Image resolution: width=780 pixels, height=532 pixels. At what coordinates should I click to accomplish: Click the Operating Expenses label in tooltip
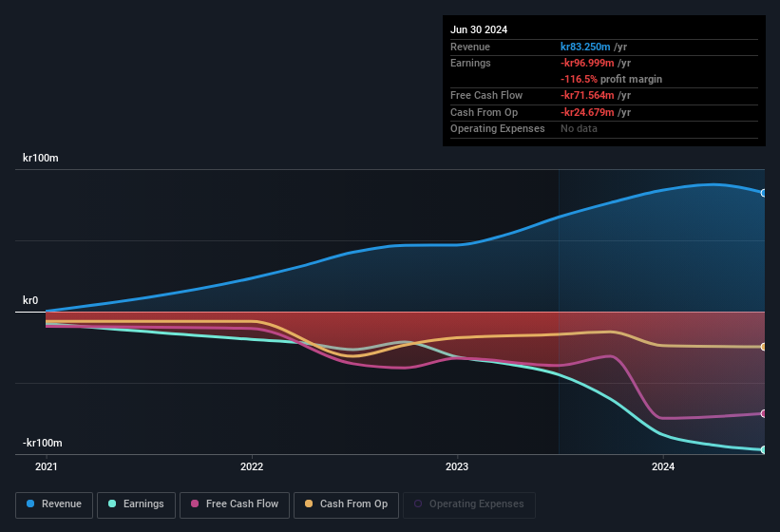click(498, 129)
